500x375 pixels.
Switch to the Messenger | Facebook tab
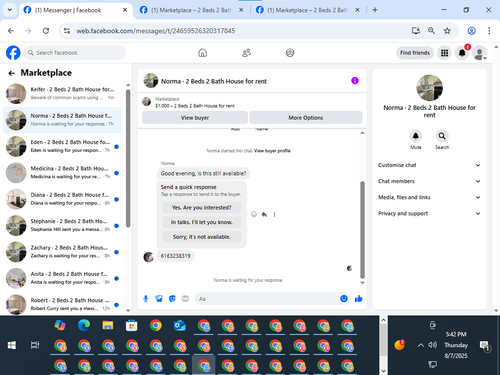pyautogui.click(x=75, y=10)
